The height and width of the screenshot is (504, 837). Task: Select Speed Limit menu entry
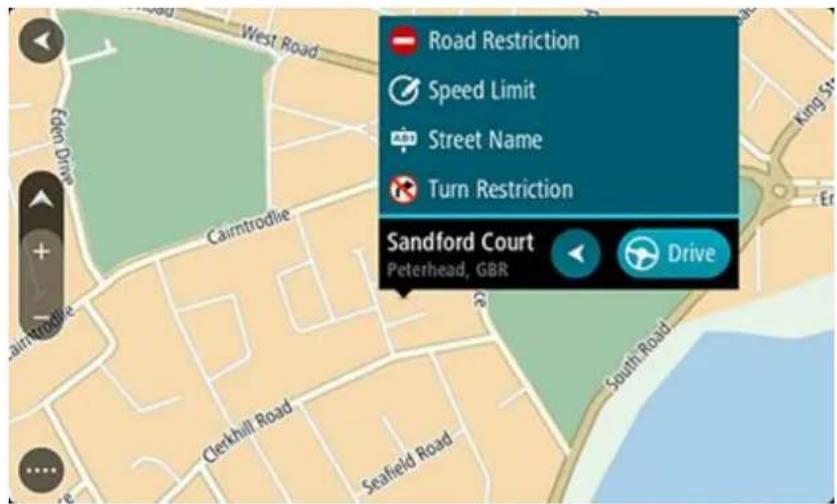559,90
